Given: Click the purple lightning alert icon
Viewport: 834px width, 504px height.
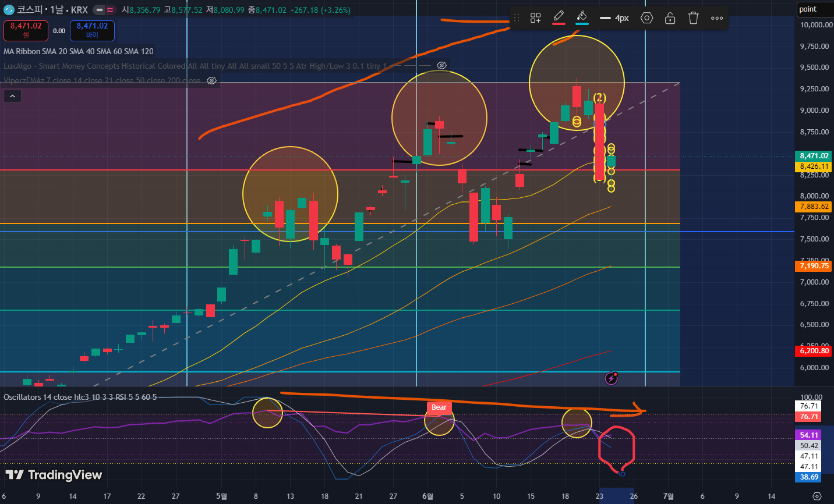Looking at the screenshot, I should tap(611, 379).
